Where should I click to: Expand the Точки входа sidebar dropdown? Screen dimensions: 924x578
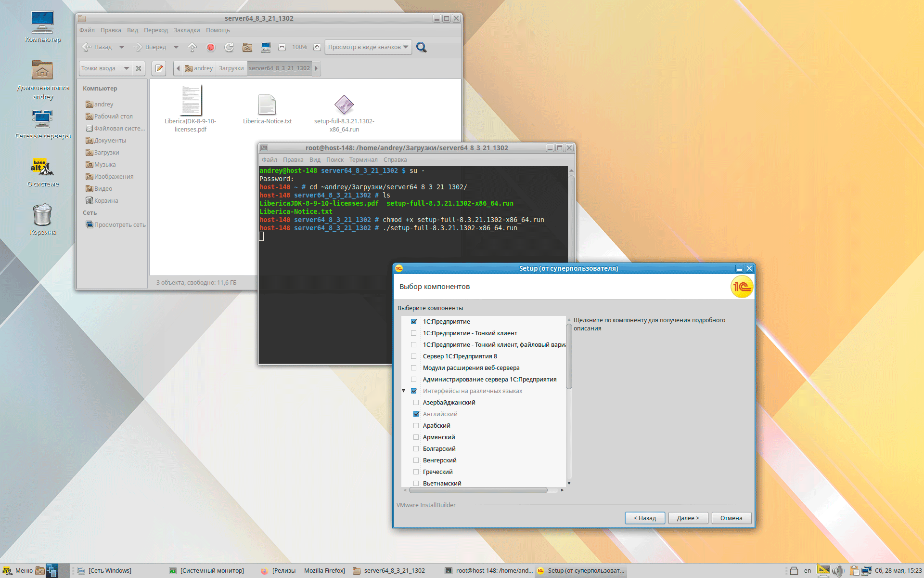click(126, 68)
